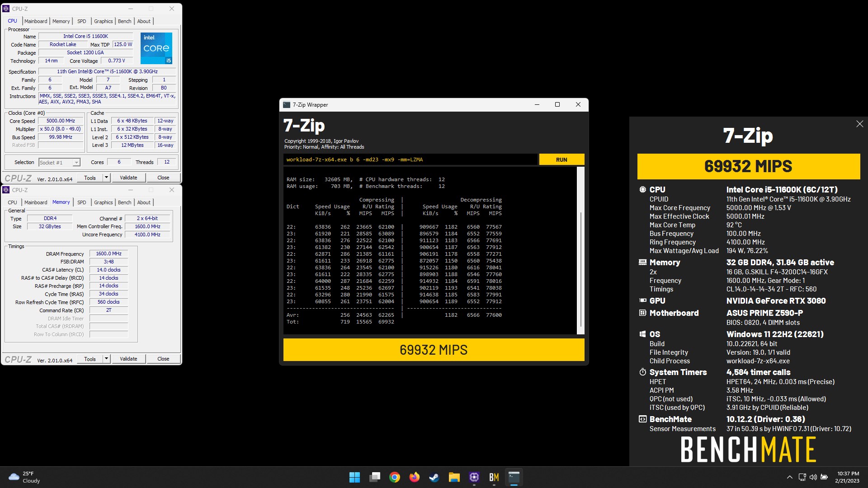Screen dimensions: 868x488
Task: Click BenchMate GPU section icon
Action: pos(642,300)
